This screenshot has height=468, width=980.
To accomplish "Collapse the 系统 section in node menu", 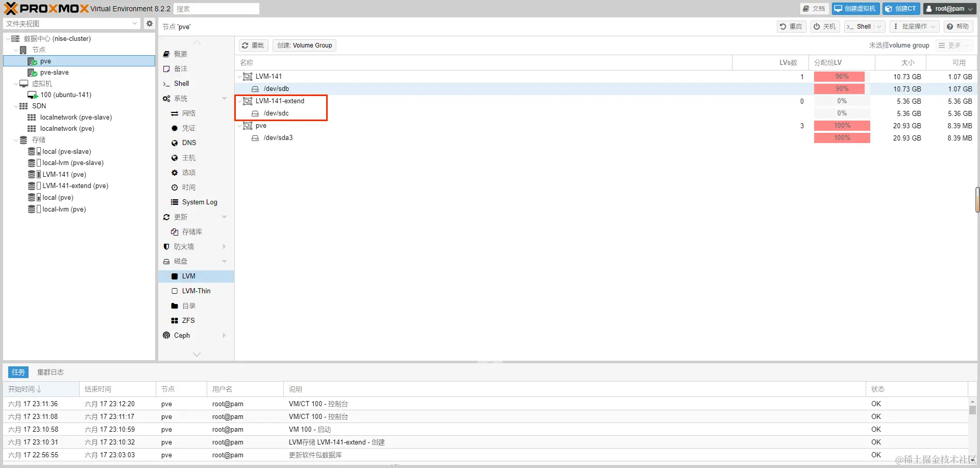I will point(224,99).
